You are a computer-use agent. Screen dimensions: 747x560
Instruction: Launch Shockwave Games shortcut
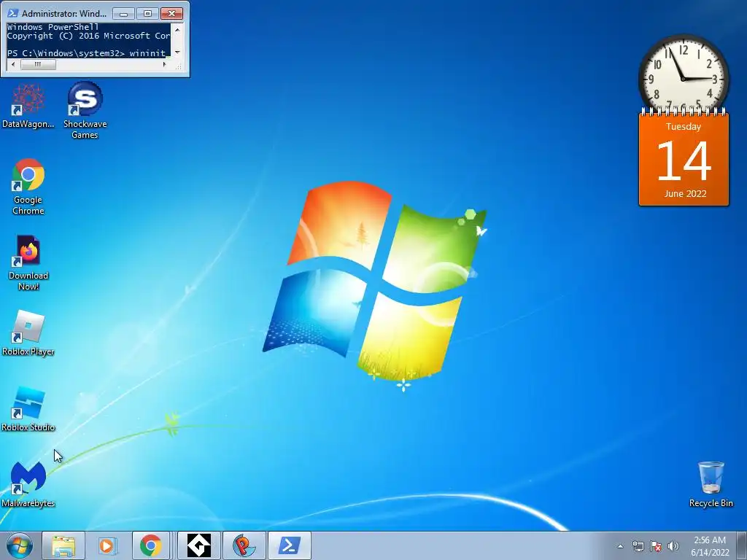[x=85, y=111]
